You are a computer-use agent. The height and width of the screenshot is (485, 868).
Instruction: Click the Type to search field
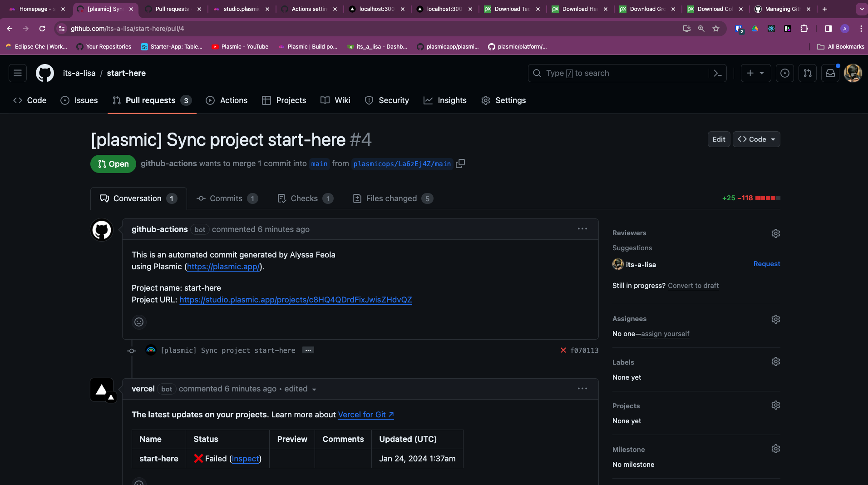coord(617,73)
